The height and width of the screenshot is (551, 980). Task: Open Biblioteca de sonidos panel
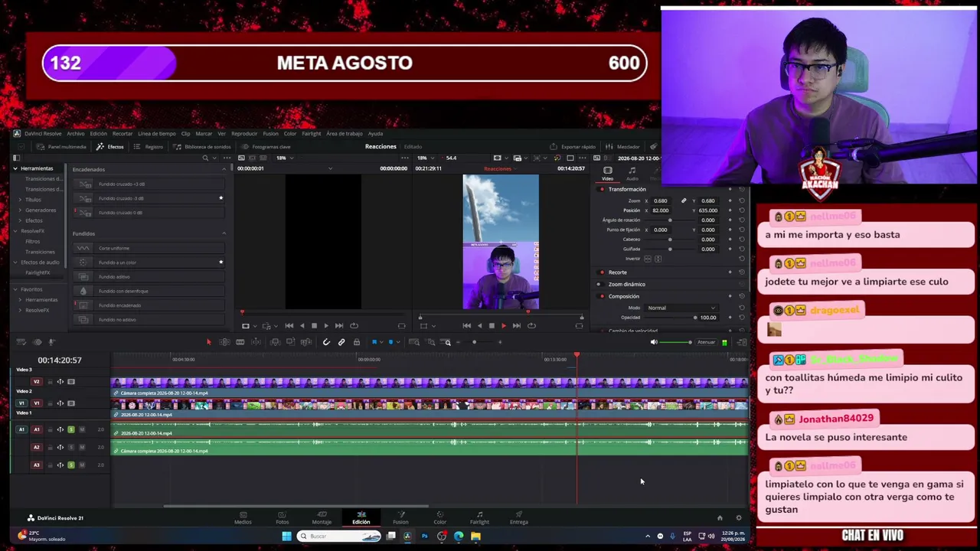(x=202, y=147)
